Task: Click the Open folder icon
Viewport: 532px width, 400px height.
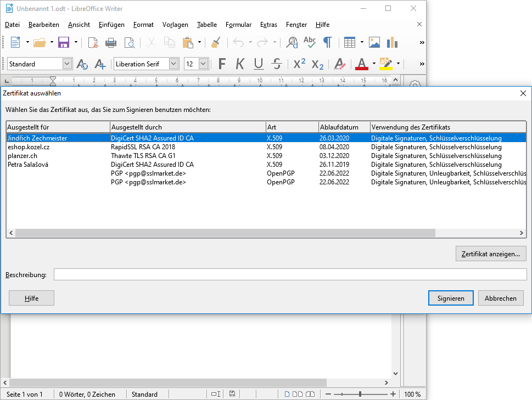Action: pyautogui.click(x=40, y=43)
